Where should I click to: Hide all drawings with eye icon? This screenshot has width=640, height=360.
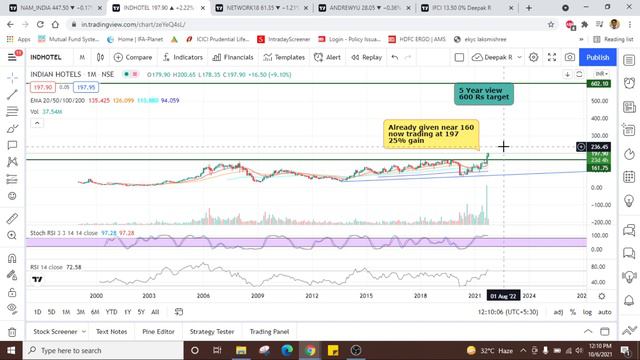pos(12,309)
